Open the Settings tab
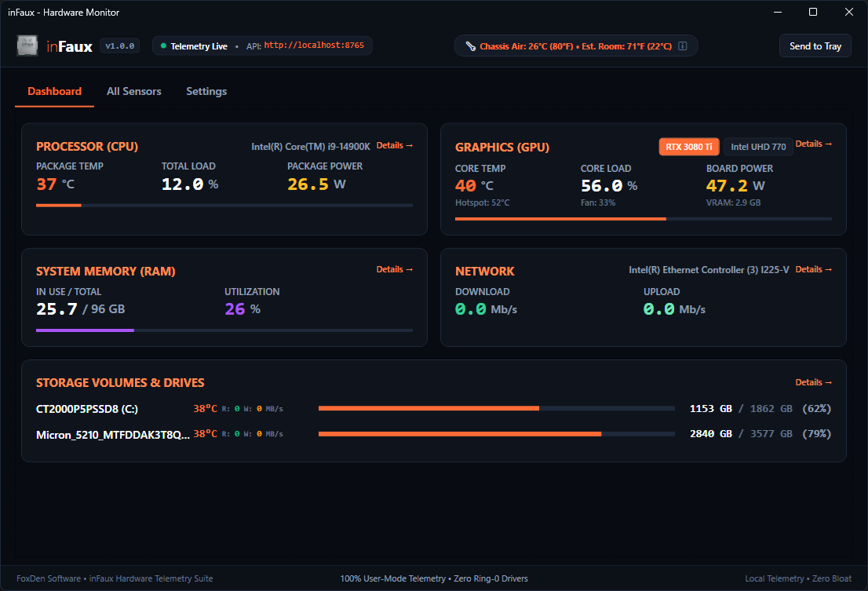 [206, 91]
